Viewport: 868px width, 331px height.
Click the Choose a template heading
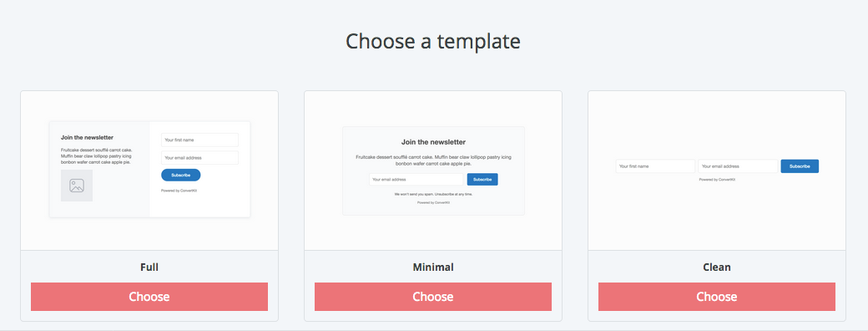click(433, 42)
